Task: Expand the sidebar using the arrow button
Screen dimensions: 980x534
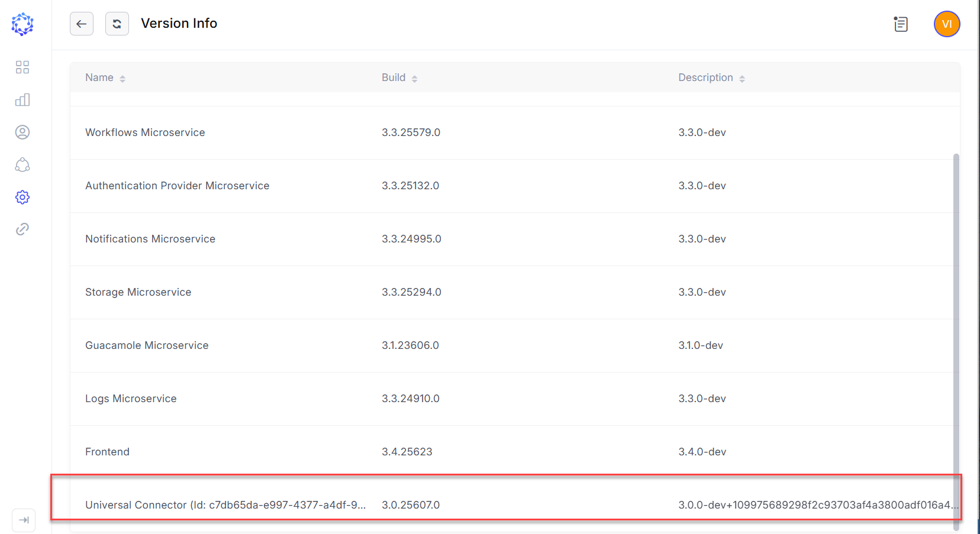Action: point(24,520)
